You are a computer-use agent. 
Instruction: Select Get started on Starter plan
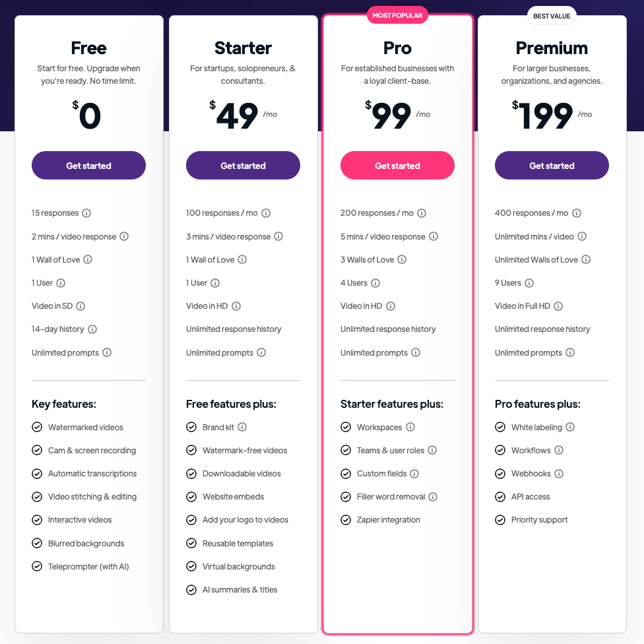(x=243, y=166)
